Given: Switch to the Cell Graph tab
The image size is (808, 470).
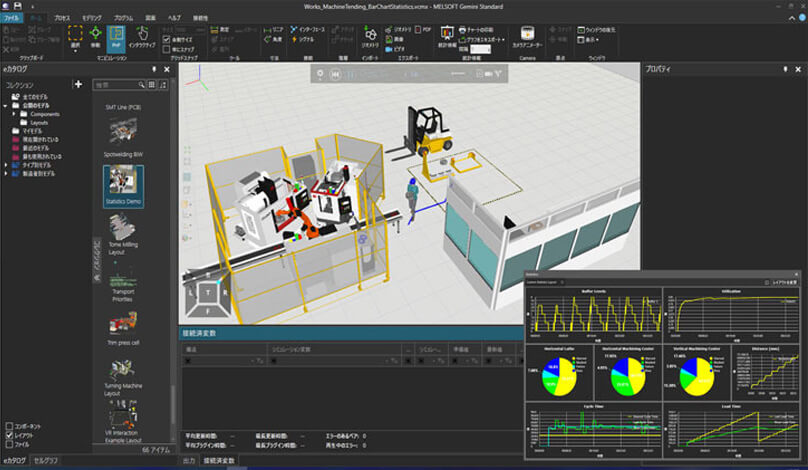Looking at the screenshot, I should (x=46, y=461).
